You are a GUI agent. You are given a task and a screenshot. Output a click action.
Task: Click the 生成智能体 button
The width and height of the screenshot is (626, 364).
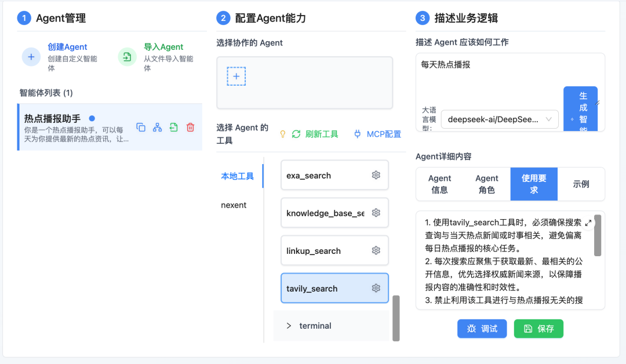(x=580, y=108)
